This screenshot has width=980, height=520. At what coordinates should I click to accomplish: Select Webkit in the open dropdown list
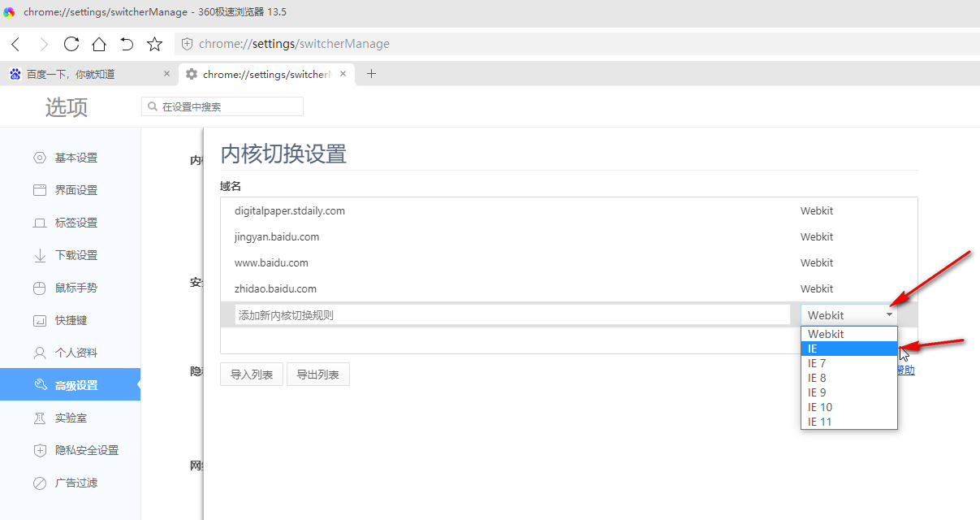point(826,333)
